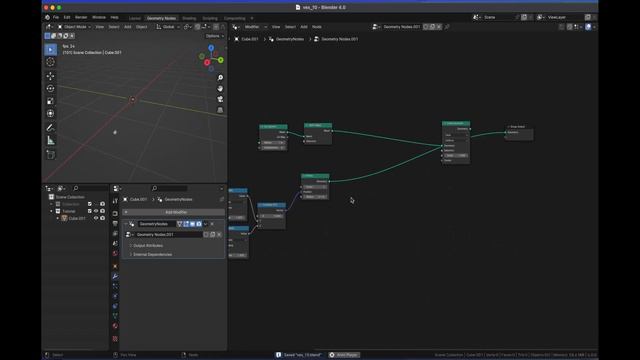Select the Measure tool

[x=51, y=140]
